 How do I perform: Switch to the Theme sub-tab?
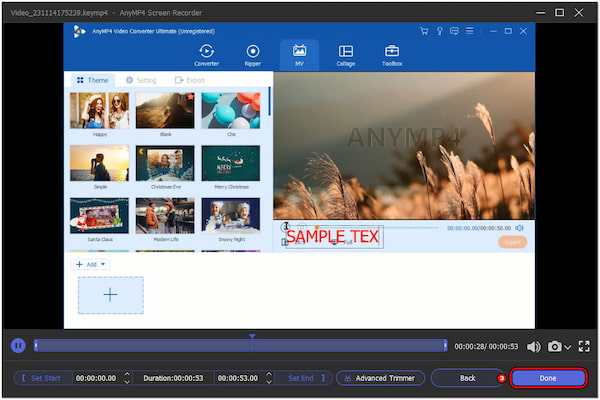pos(93,80)
